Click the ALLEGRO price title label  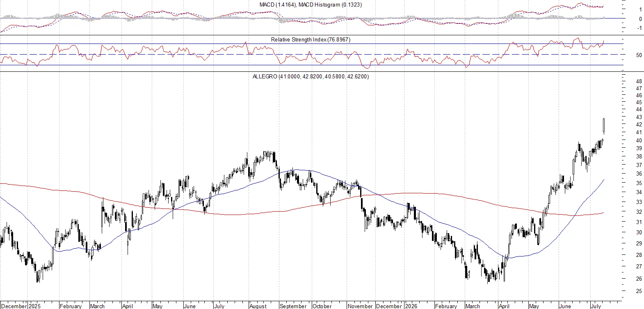coord(311,76)
